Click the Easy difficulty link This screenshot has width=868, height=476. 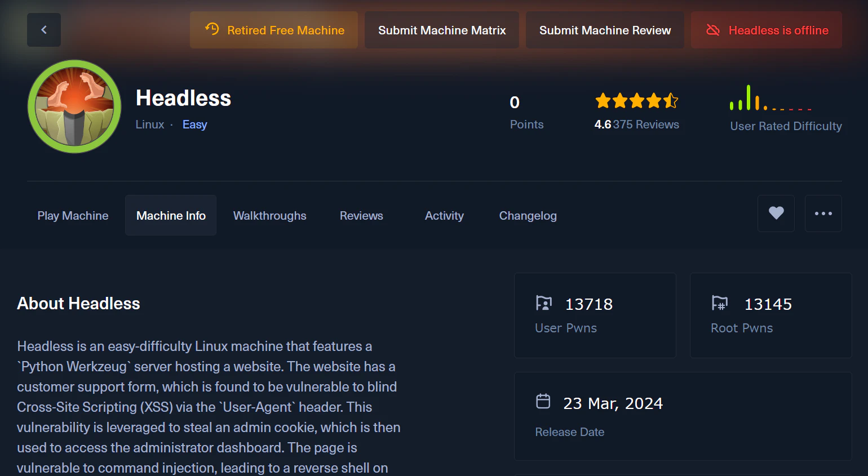[194, 124]
